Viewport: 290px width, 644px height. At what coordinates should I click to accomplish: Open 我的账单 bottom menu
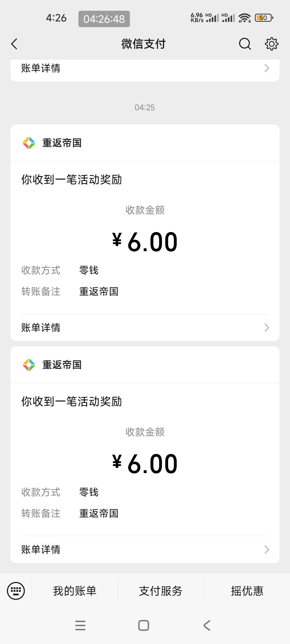[75, 591]
